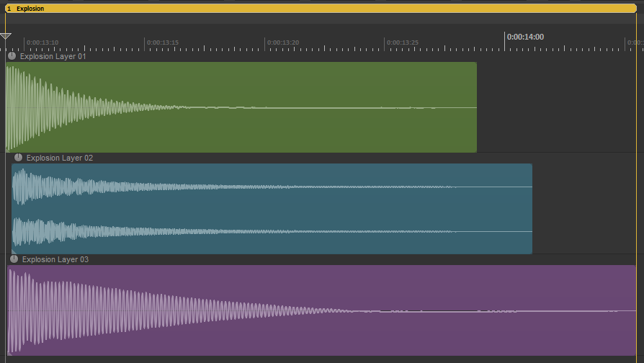644x363 pixels.
Task: Click the Explosion Layer 03 gain knob
Action: coord(14,259)
